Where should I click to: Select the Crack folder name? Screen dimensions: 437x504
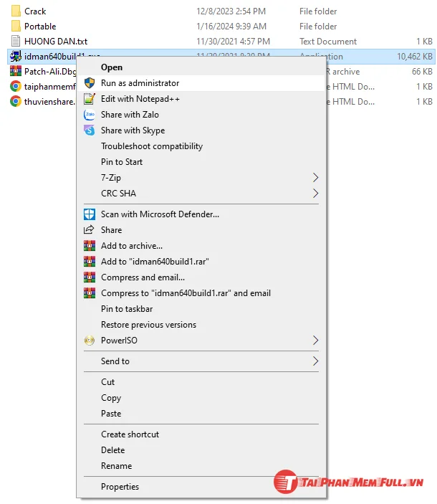pyautogui.click(x=35, y=11)
